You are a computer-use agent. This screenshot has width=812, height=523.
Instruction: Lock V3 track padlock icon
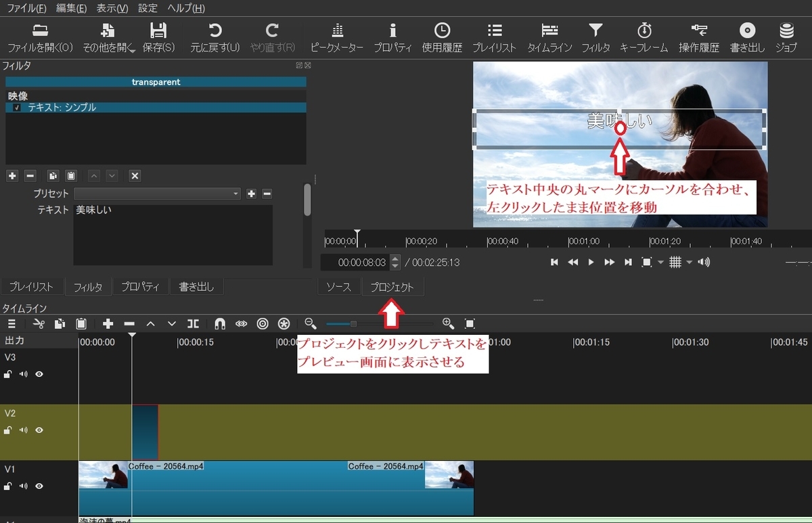pyautogui.click(x=8, y=374)
